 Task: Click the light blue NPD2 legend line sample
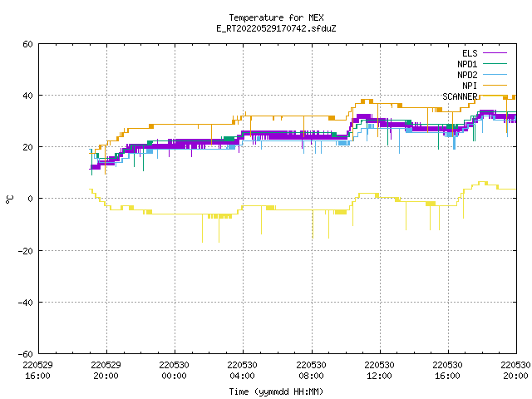(495, 74)
